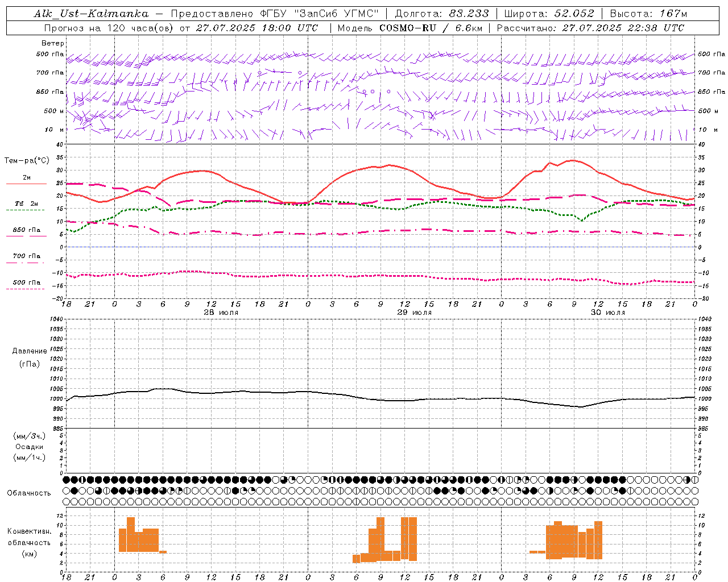Click the forecast start 27.07.2025 18:00 UTC
Screen dimensions: 728x582
click(257, 27)
